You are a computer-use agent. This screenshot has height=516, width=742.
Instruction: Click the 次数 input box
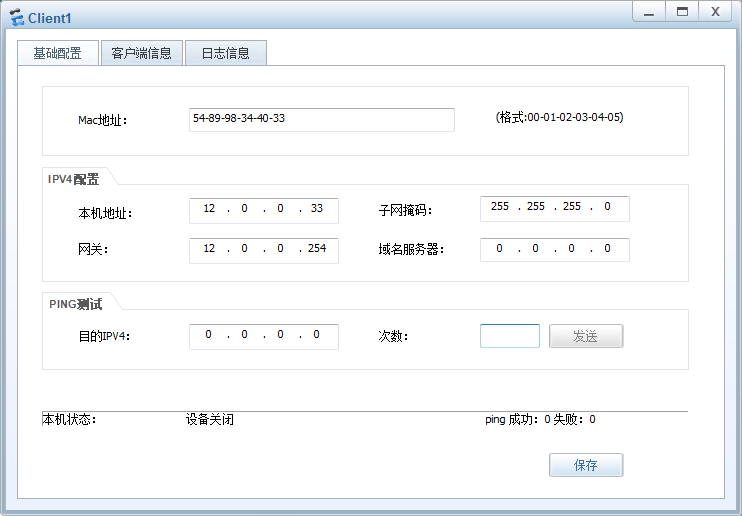click(x=510, y=336)
